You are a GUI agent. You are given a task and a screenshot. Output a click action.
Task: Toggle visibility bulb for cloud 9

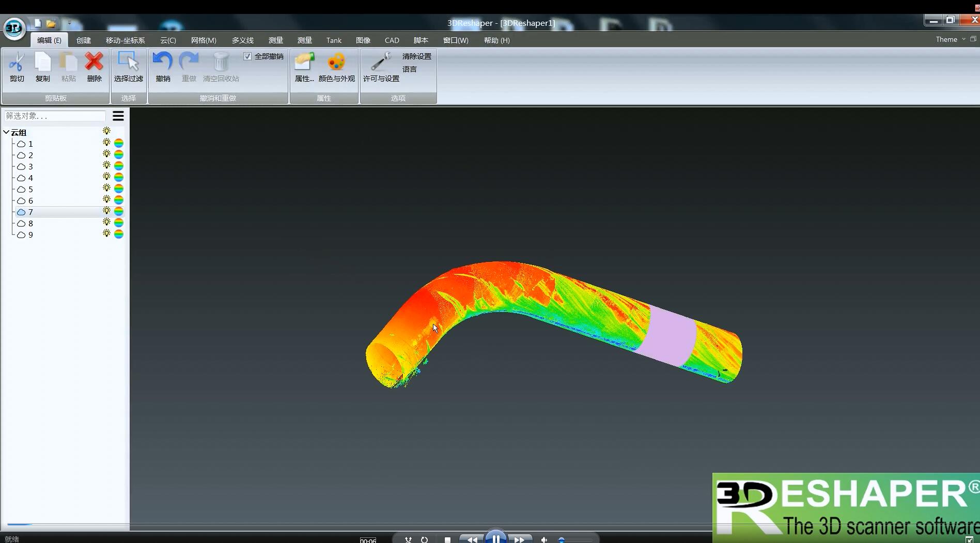(106, 234)
